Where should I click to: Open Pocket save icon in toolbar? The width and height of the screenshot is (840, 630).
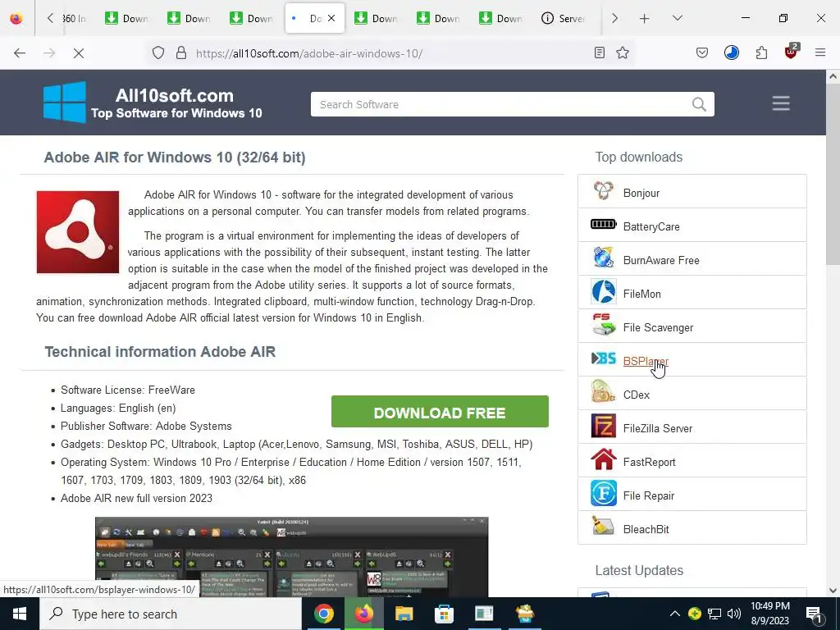pyautogui.click(x=702, y=52)
